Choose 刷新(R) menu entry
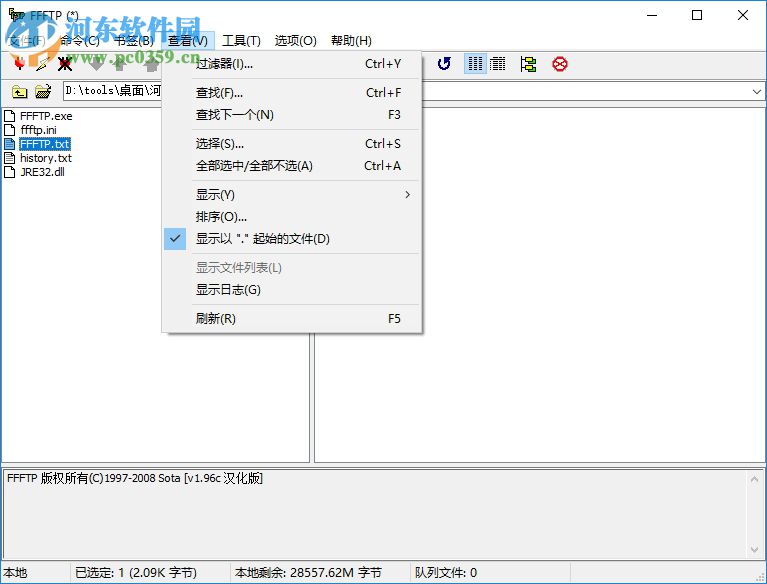Screen dimensions: 767x584 tap(293, 318)
